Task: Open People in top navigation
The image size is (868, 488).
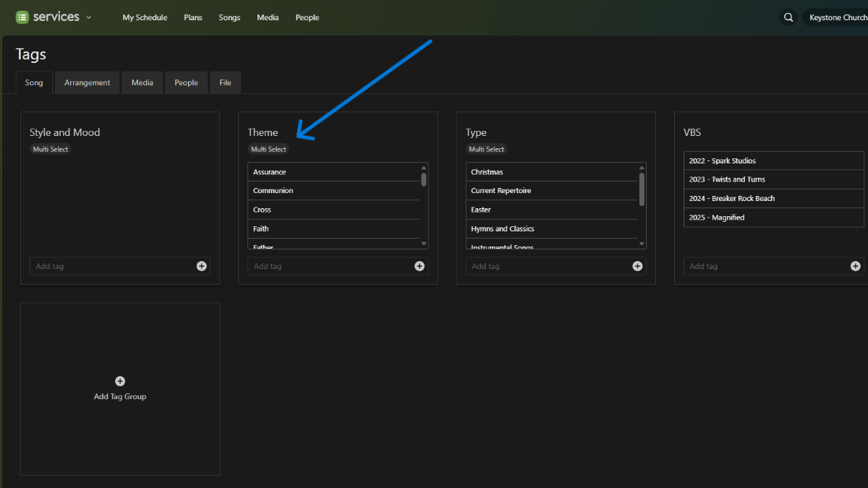Action: pyautogui.click(x=307, y=17)
